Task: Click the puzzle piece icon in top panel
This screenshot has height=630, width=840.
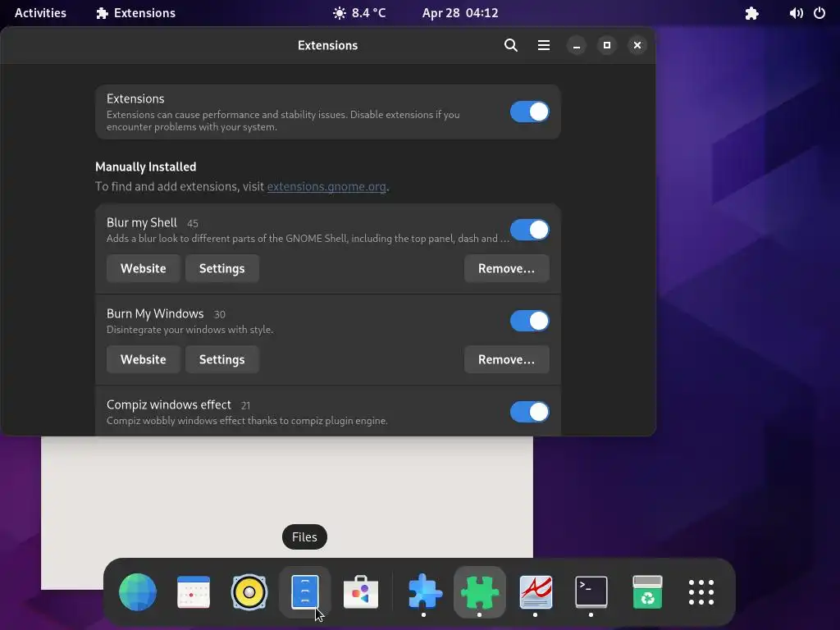Action: click(751, 13)
